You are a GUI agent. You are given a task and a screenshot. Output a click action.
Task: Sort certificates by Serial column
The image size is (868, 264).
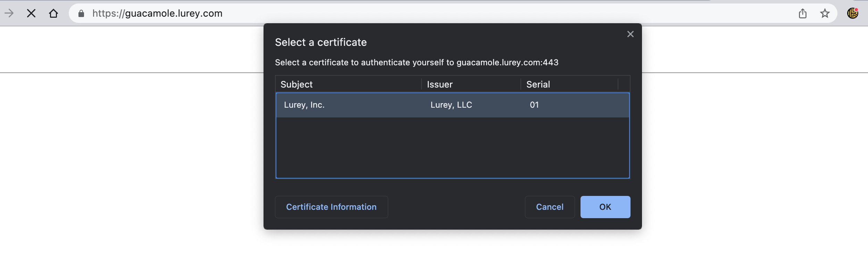[x=538, y=84]
